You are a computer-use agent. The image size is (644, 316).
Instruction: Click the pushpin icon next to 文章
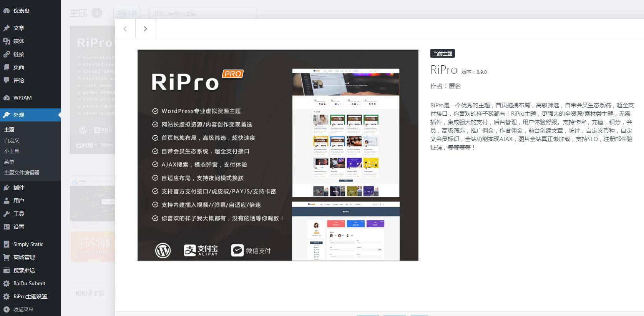coord(7,28)
